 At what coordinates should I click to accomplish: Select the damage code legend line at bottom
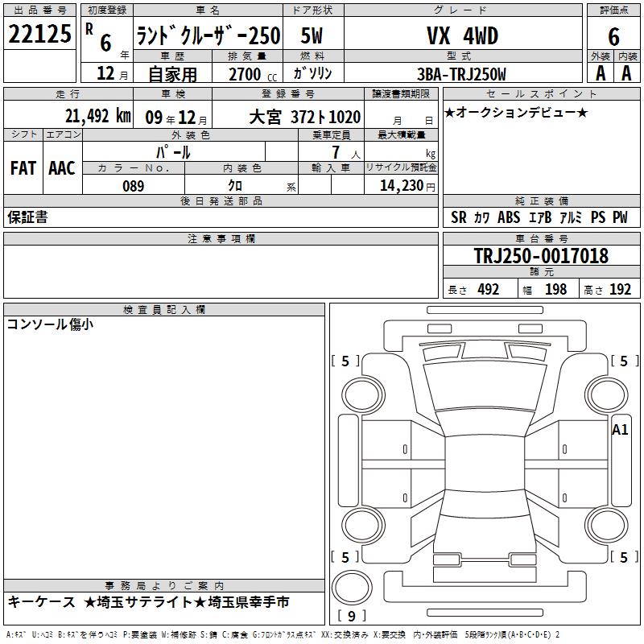[283, 634]
